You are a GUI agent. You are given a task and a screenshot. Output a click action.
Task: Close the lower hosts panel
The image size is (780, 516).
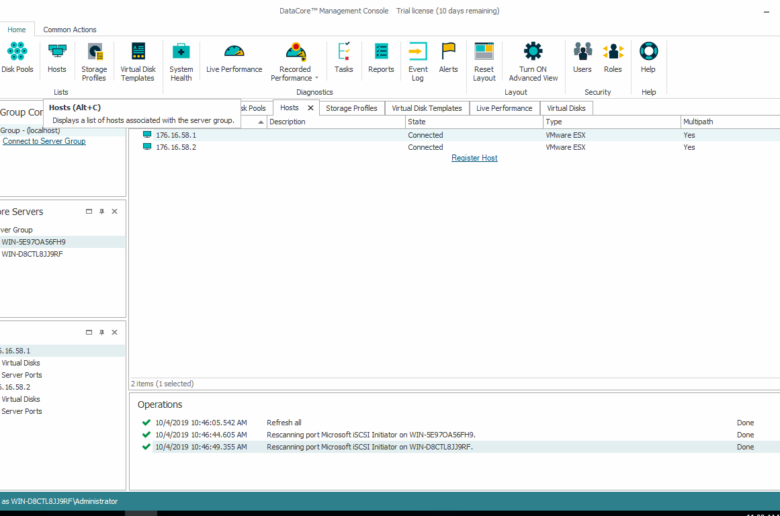pyautogui.click(x=114, y=332)
